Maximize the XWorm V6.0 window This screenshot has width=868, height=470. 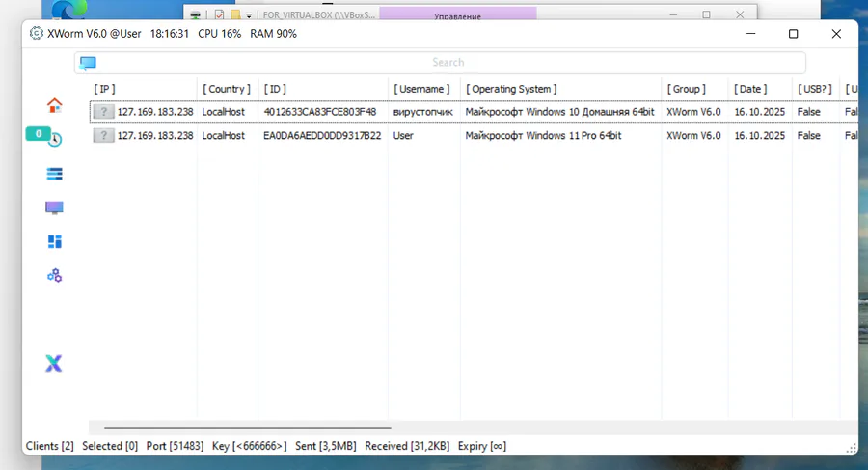click(x=794, y=34)
